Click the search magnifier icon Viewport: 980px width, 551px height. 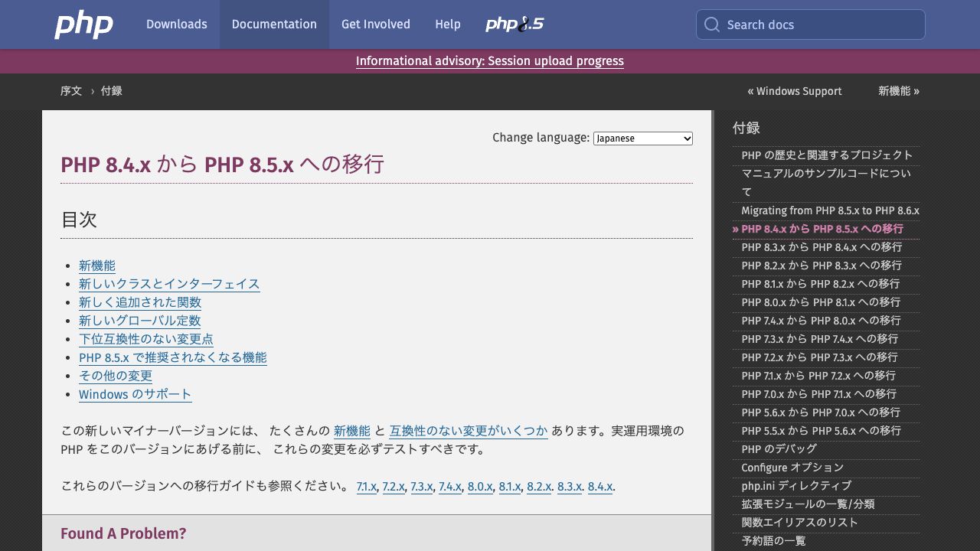712,24
